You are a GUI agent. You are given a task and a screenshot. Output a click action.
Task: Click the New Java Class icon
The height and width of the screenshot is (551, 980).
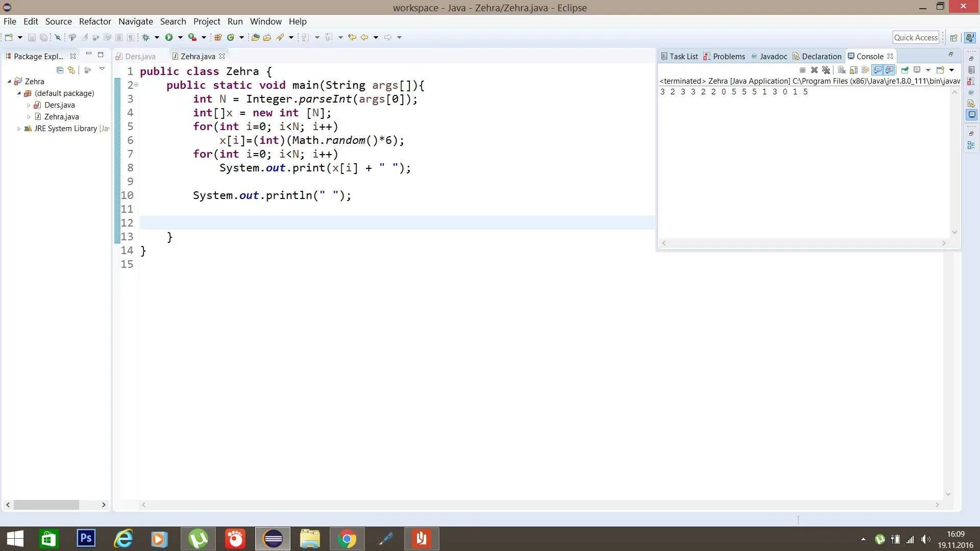click(231, 37)
